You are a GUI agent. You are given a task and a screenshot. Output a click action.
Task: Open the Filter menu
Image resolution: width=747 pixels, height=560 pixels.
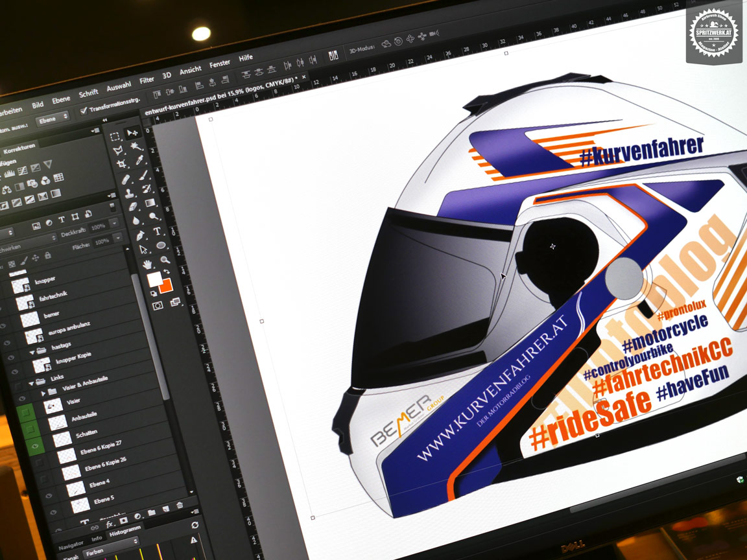(147, 80)
